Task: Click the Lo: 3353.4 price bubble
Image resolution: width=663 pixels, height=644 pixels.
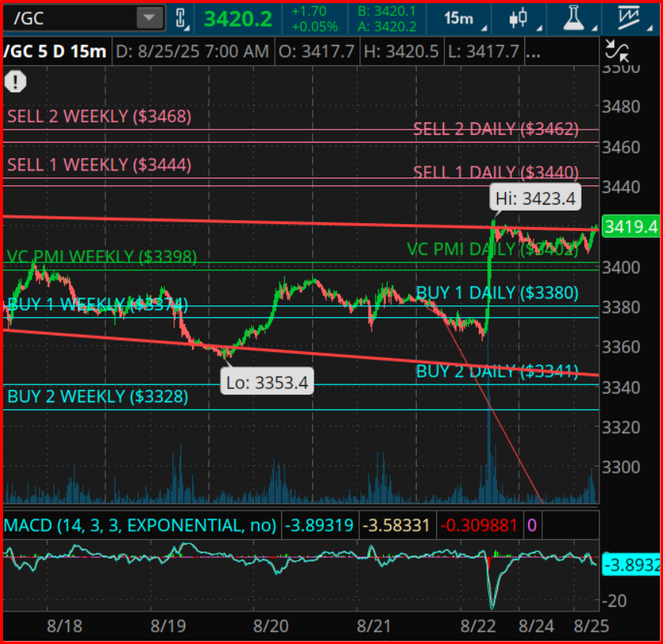Action: 266,382
